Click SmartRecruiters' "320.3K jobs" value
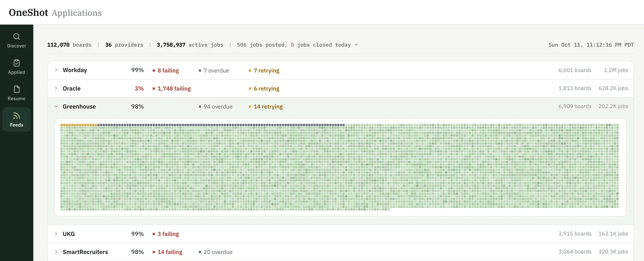The width and height of the screenshot is (644, 261). coord(613,252)
